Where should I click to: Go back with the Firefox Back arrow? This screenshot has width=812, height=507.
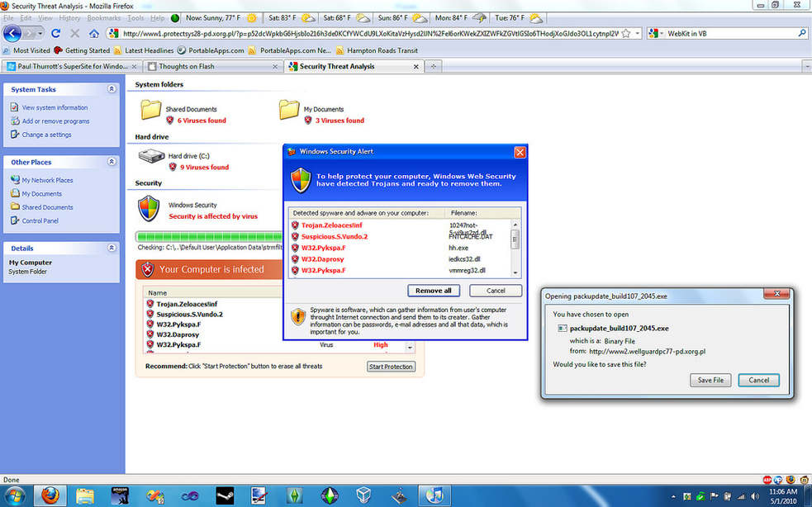point(12,33)
